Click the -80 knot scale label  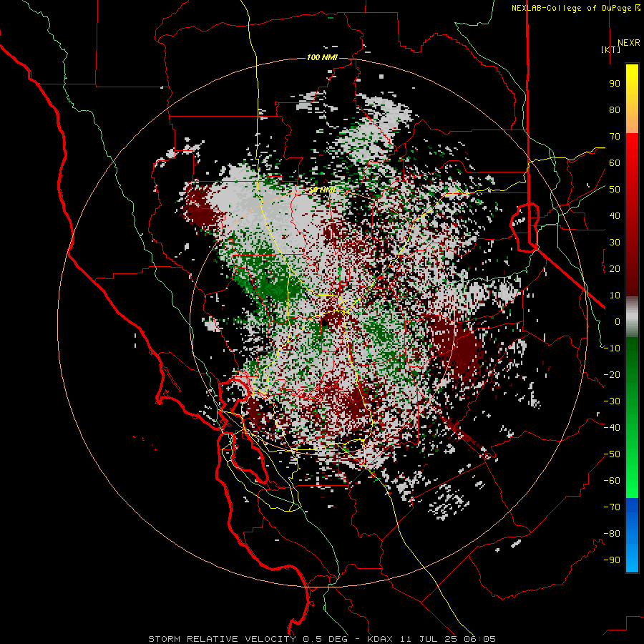pos(612,534)
